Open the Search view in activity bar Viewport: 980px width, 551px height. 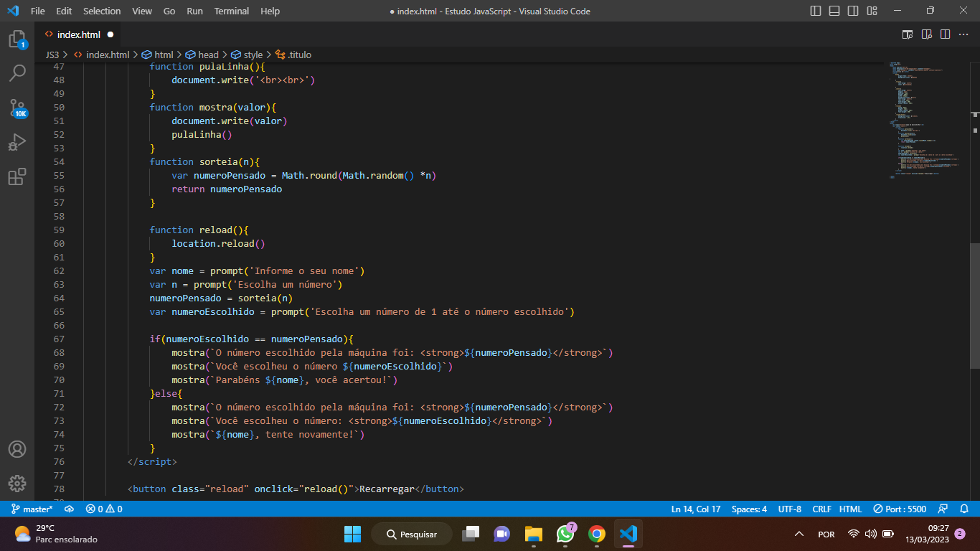(x=17, y=73)
